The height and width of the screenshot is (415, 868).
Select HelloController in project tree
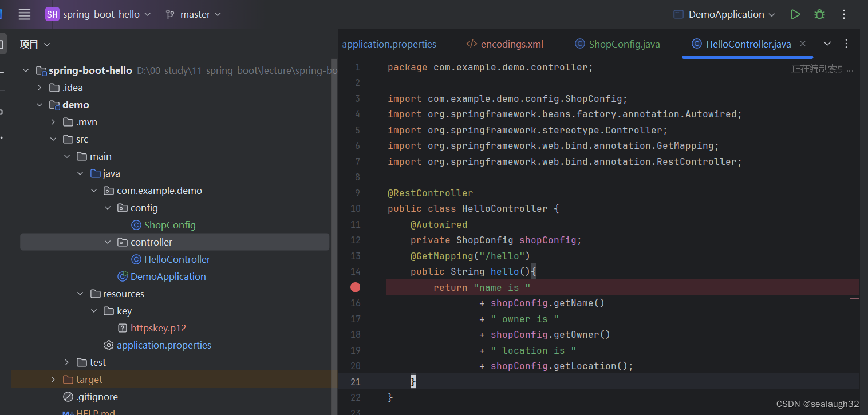177,259
